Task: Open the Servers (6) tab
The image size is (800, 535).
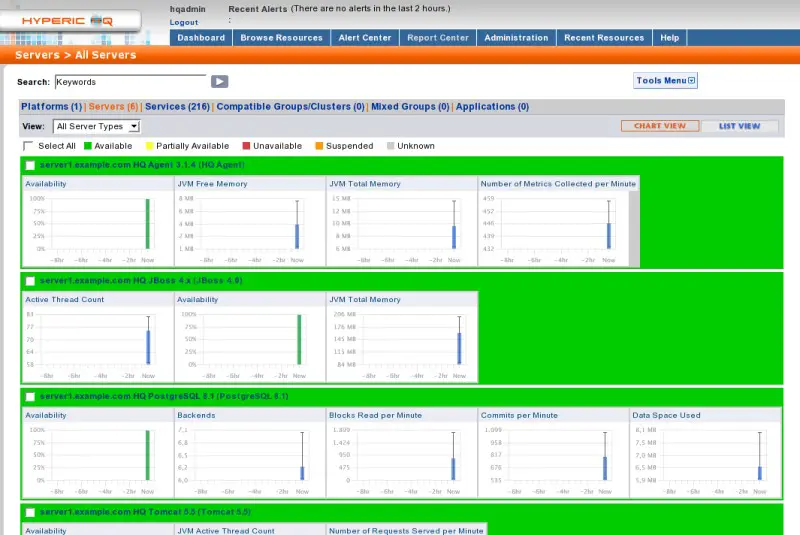Action: pyautogui.click(x=113, y=107)
